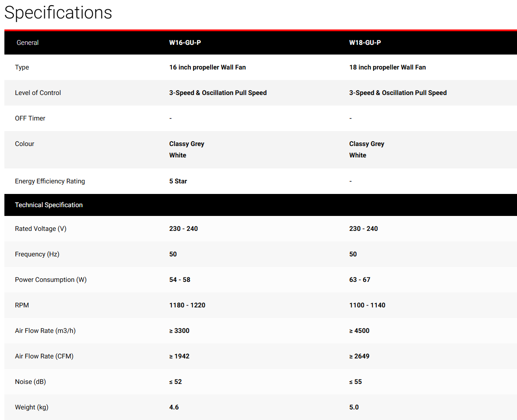Click the '5.0' weight value
Screen dimensions: 517x420
tap(354, 407)
